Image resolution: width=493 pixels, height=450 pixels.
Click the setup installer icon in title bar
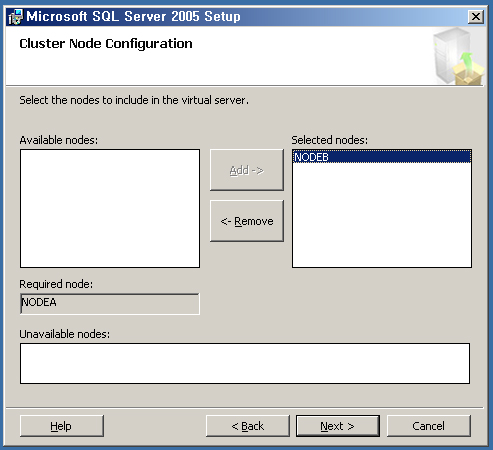pos(16,17)
